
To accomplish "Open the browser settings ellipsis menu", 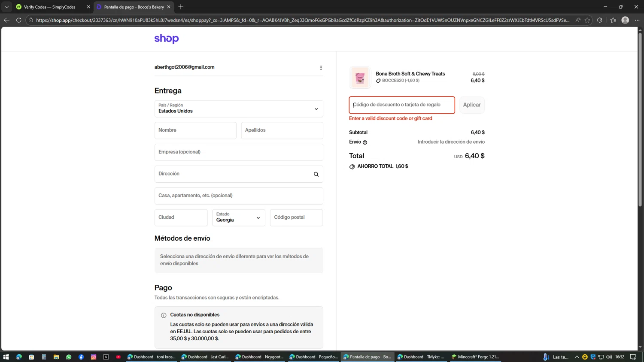I will point(637,20).
